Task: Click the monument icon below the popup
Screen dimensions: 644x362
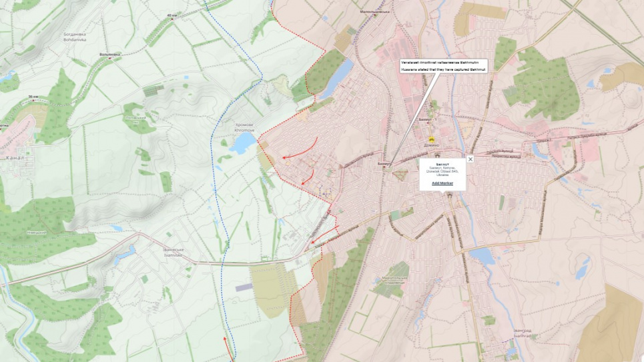Action: click(449, 195)
